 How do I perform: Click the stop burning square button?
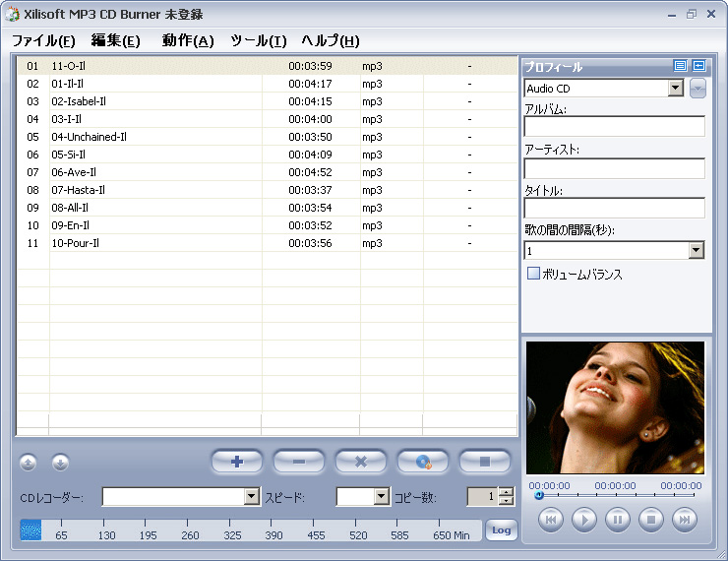click(485, 461)
